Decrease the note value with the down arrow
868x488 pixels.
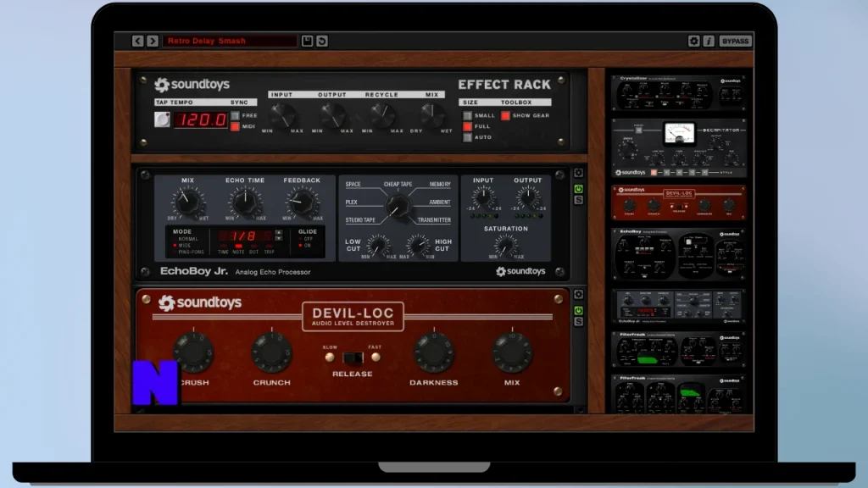[x=278, y=238]
